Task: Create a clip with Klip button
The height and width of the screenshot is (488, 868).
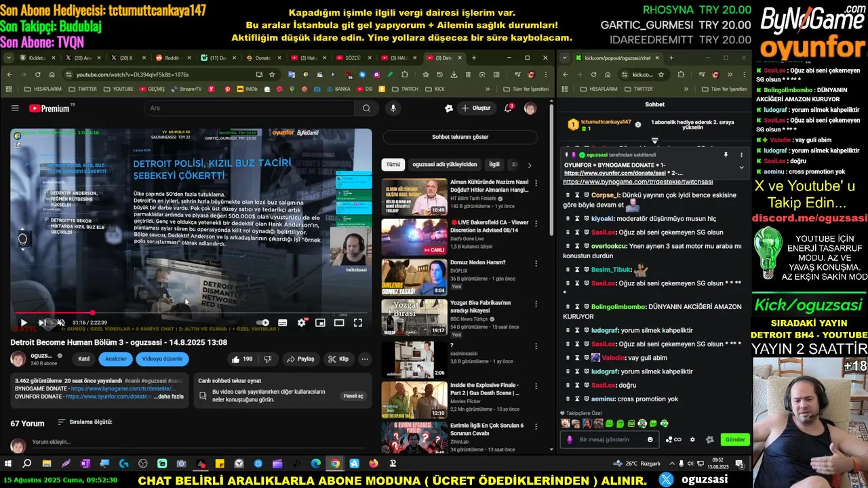Action: pos(338,359)
